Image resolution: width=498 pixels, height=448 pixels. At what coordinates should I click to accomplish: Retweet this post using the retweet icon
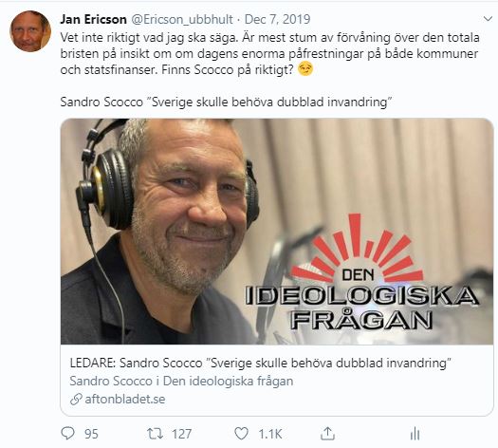[155, 434]
